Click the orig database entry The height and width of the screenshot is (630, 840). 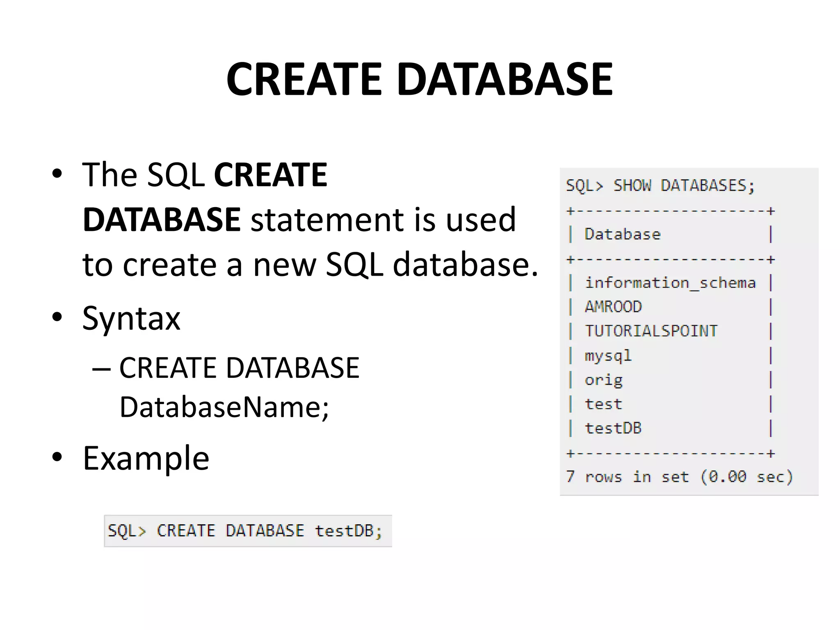pyautogui.click(x=603, y=380)
